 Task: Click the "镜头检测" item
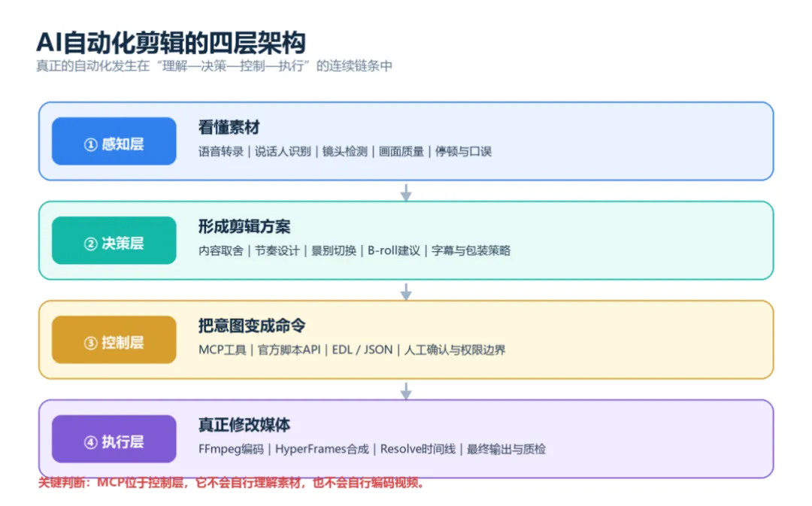(345, 152)
